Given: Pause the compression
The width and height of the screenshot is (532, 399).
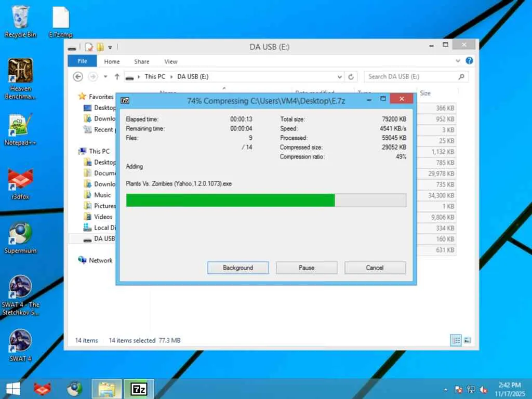Looking at the screenshot, I should click(x=307, y=268).
